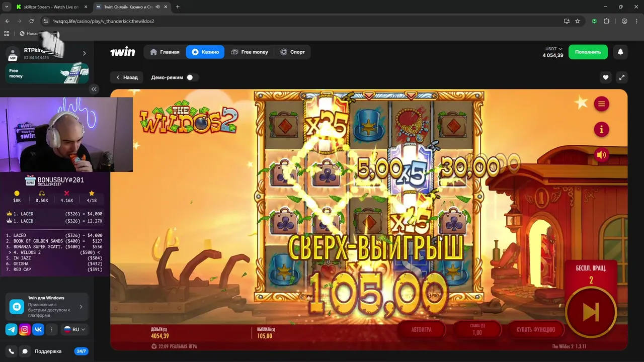Click the Купить функцию button
The height and width of the screenshot is (362, 644).
click(x=535, y=329)
